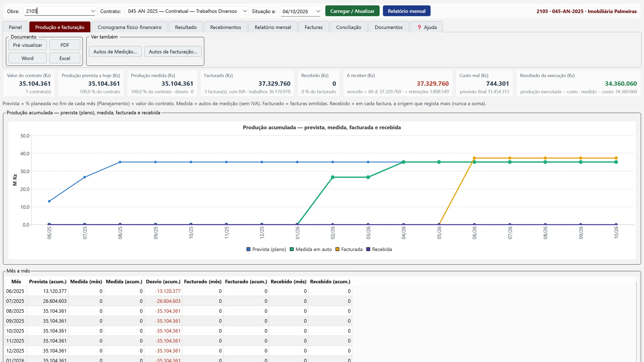Select the Produção e facturação tab
This screenshot has height=362, width=644.
60,27
